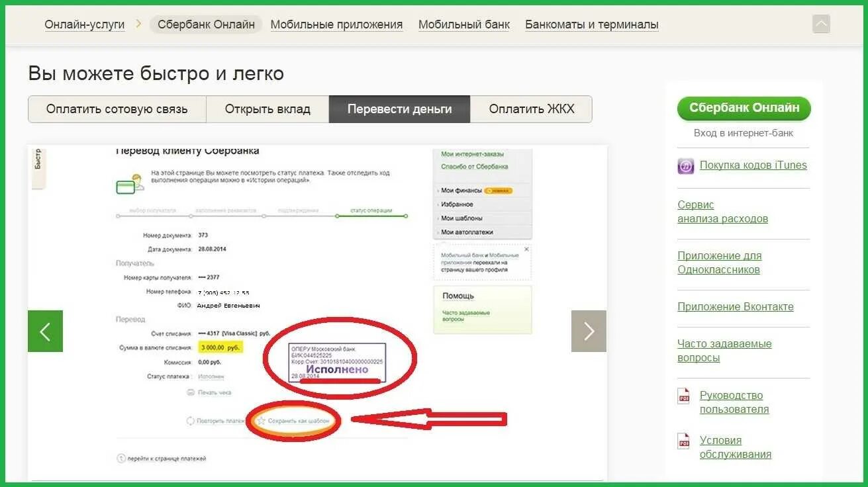
Task: Open Руководство пользователя link
Action: coord(734,402)
